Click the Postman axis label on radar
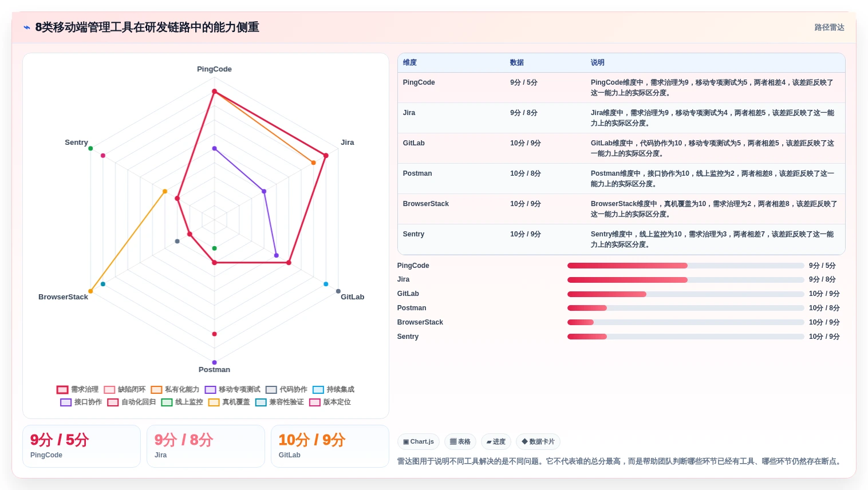The width and height of the screenshot is (868, 490). 214,370
